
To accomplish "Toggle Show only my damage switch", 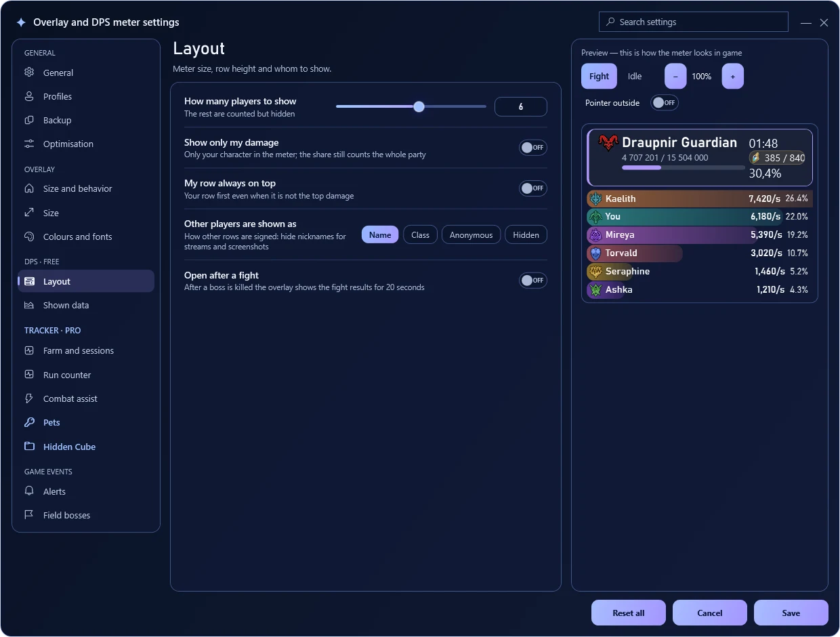I will point(533,148).
